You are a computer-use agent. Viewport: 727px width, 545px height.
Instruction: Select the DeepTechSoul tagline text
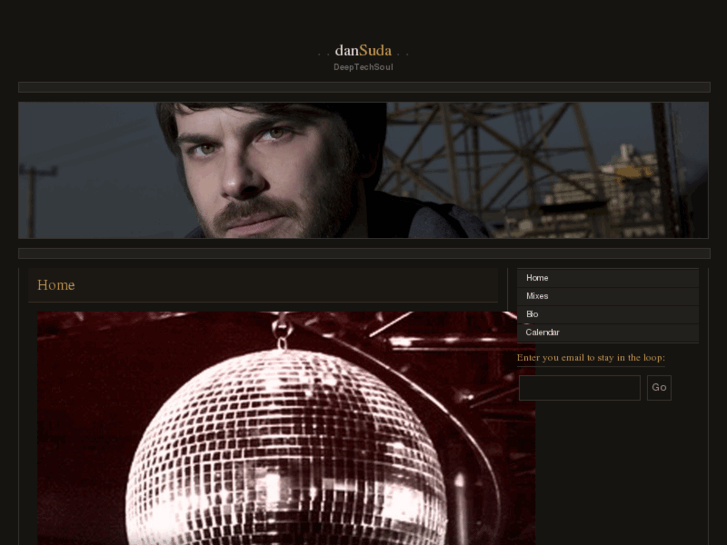point(363,67)
